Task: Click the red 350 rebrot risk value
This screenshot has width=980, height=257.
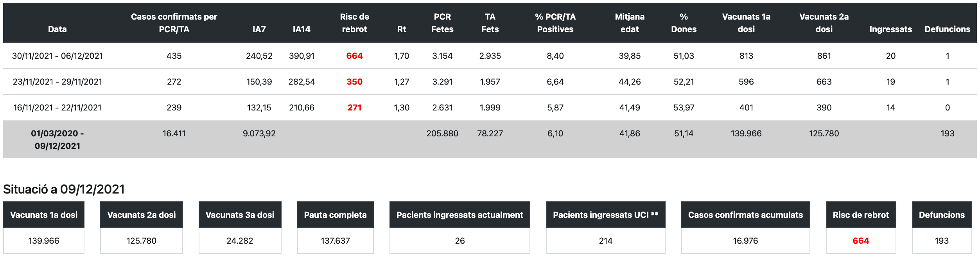Action: click(x=354, y=81)
